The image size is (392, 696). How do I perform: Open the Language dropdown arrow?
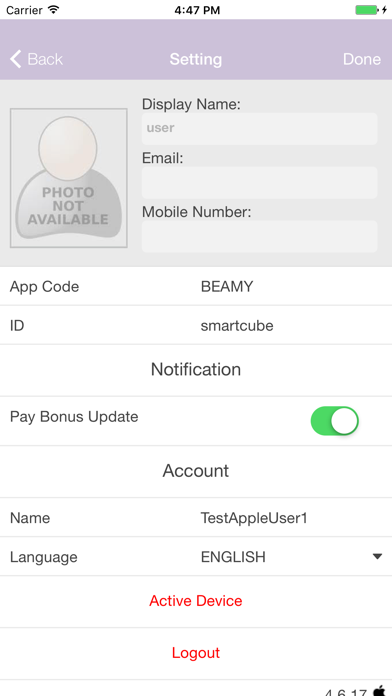tap(377, 557)
